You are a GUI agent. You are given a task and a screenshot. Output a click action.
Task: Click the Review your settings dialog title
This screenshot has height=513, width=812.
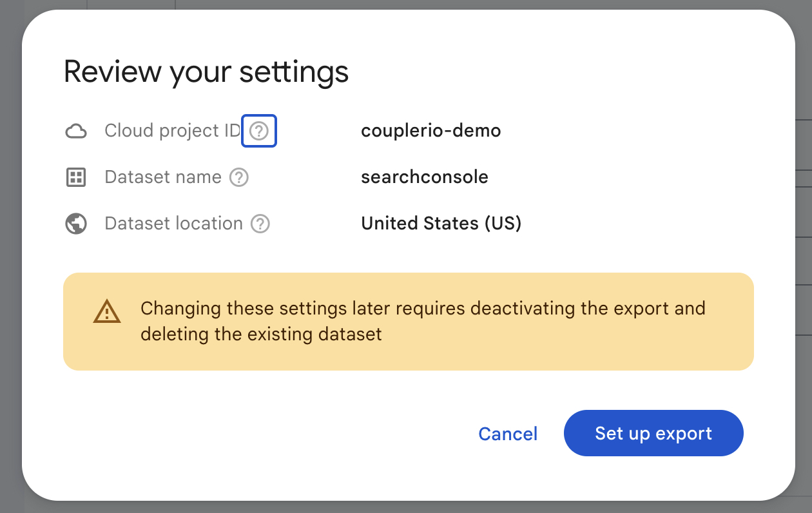tap(206, 71)
